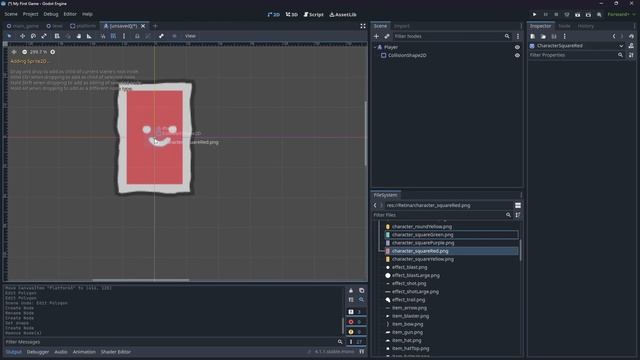Select the Scale Mode tool
The image size is (640, 360).
click(44, 36)
